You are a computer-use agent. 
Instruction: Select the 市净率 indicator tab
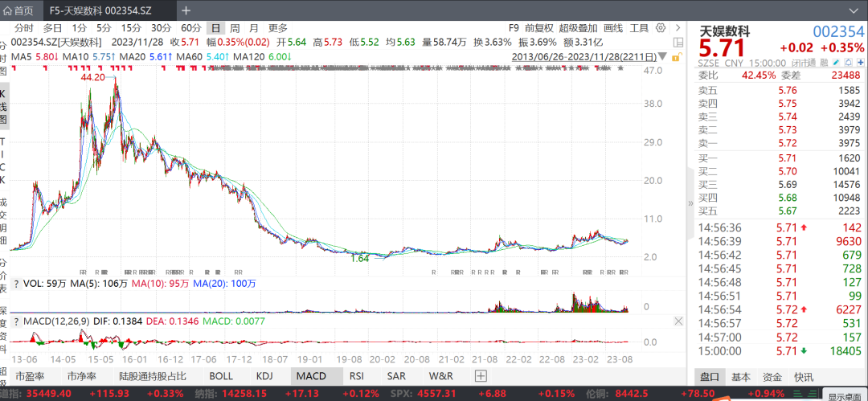[x=83, y=376]
